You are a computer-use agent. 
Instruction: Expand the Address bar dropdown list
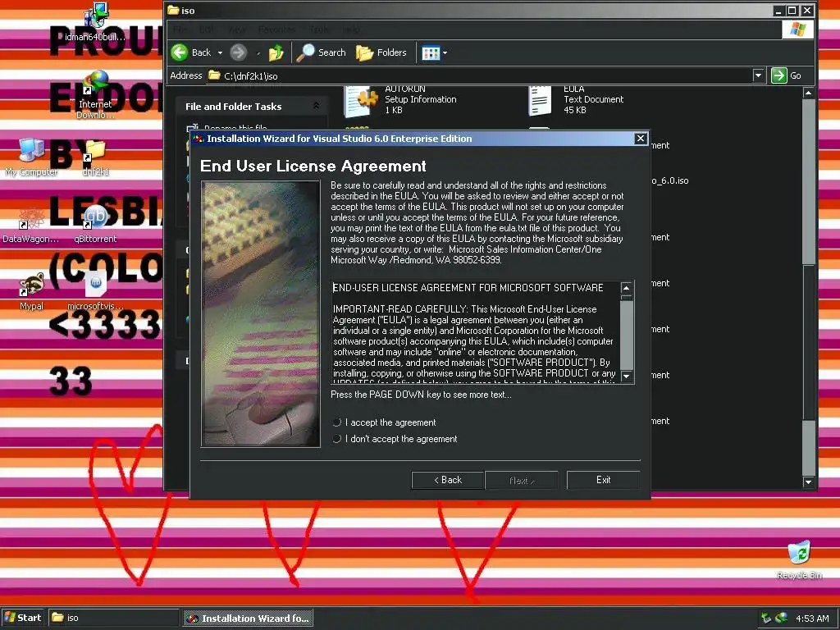(x=758, y=75)
